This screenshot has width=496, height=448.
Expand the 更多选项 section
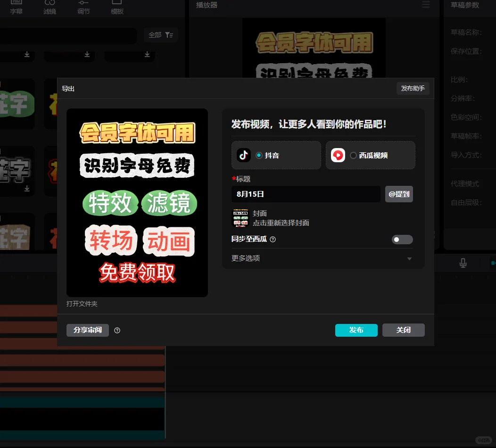(x=245, y=258)
